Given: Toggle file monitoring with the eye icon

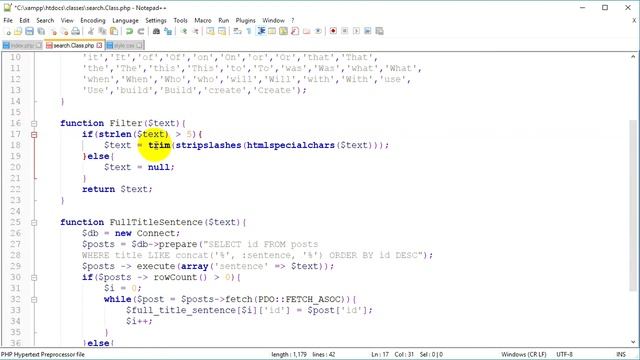Looking at the screenshot, I should (318, 31).
